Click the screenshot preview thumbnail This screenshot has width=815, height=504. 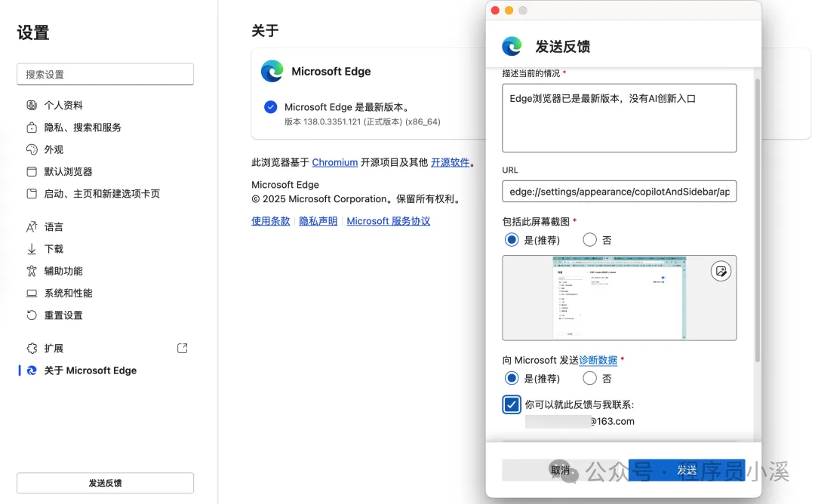pyautogui.click(x=619, y=298)
